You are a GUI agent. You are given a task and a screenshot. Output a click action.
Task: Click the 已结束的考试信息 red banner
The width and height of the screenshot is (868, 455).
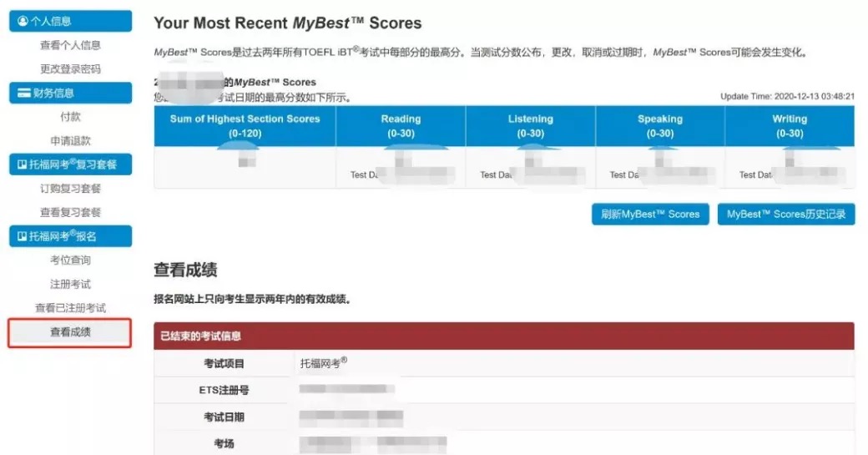pyautogui.click(x=504, y=336)
